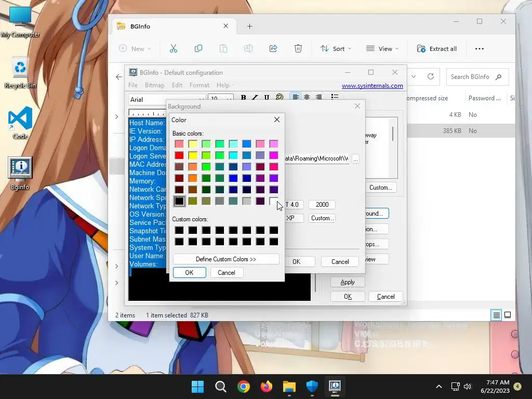Click the 2000 button in Background dialog
This screenshot has height=399, width=532.
[322, 205]
